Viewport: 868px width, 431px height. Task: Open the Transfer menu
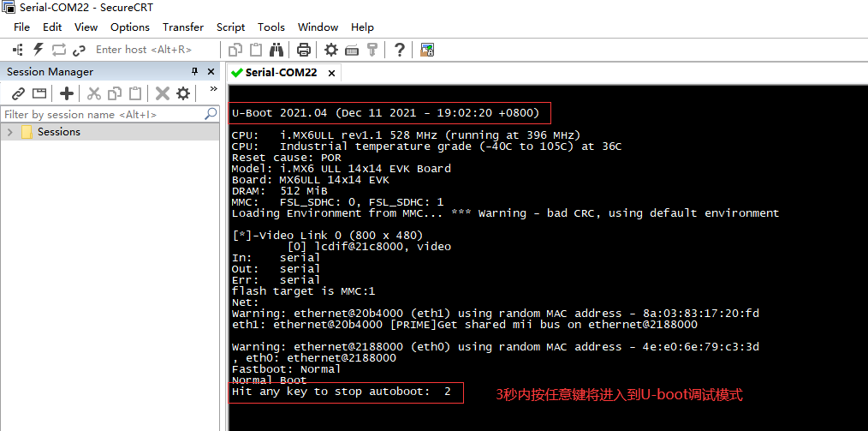(183, 27)
